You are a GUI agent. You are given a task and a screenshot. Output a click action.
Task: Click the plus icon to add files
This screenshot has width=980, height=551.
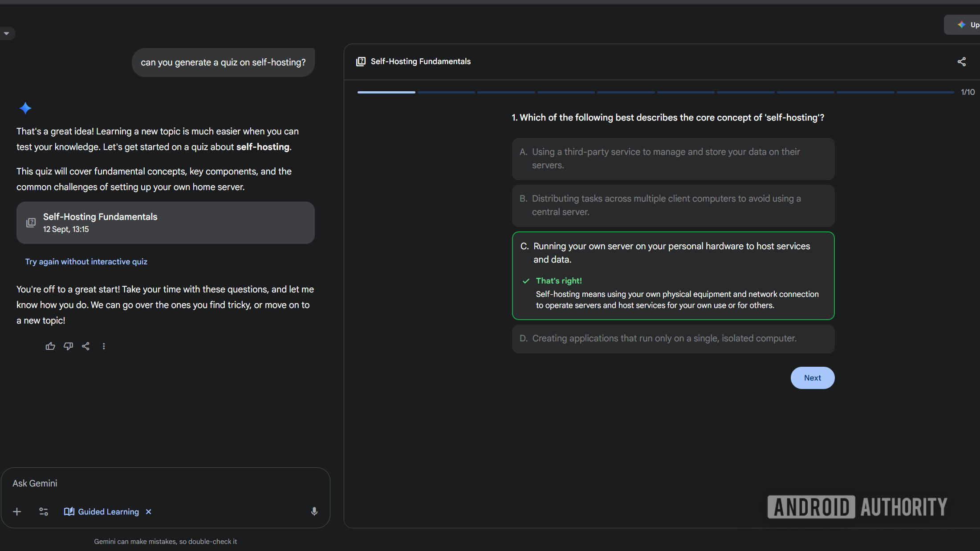click(x=17, y=512)
